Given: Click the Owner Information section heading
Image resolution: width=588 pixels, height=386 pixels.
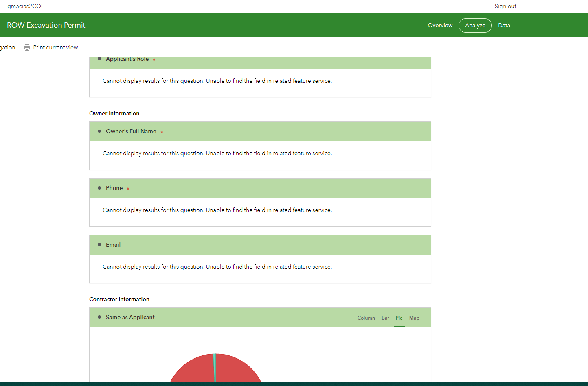Looking at the screenshot, I should [x=114, y=113].
